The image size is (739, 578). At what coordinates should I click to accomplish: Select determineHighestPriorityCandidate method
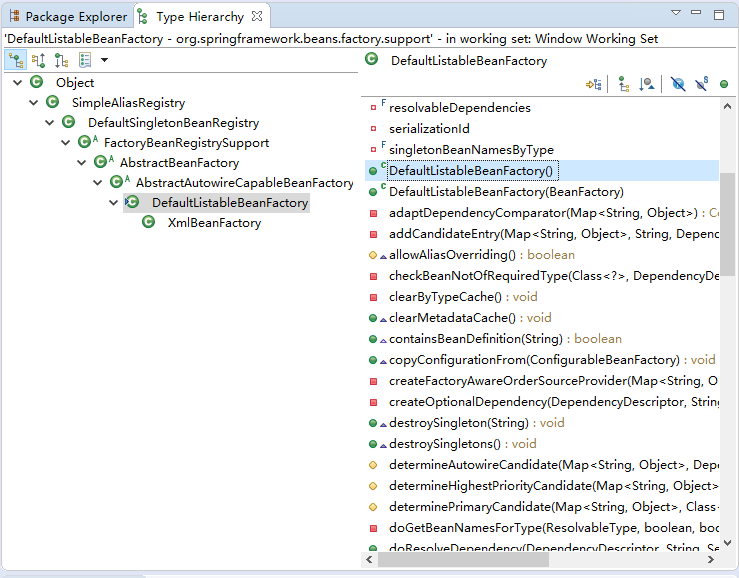[554, 486]
